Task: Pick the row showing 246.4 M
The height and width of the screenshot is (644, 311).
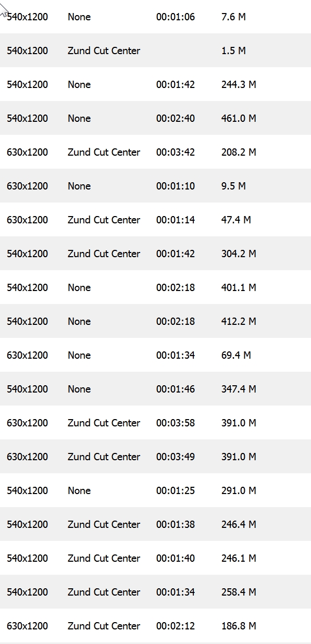Action: coord(155,524)
